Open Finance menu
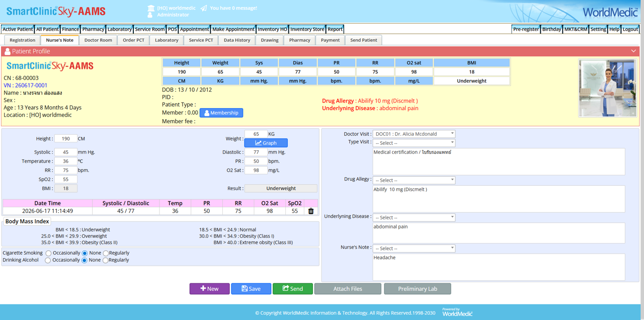This screenshot has width=644, height=320. [x=70, y=29]
